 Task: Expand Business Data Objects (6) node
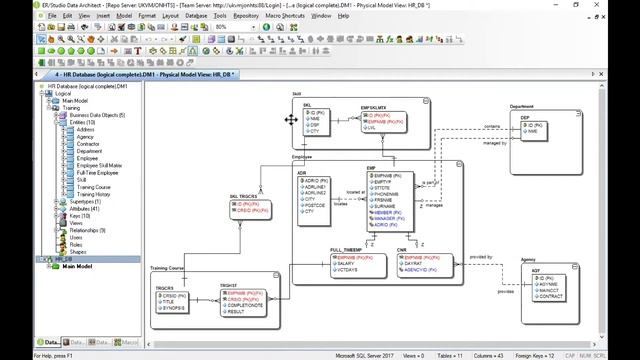(x=56, y=115)
